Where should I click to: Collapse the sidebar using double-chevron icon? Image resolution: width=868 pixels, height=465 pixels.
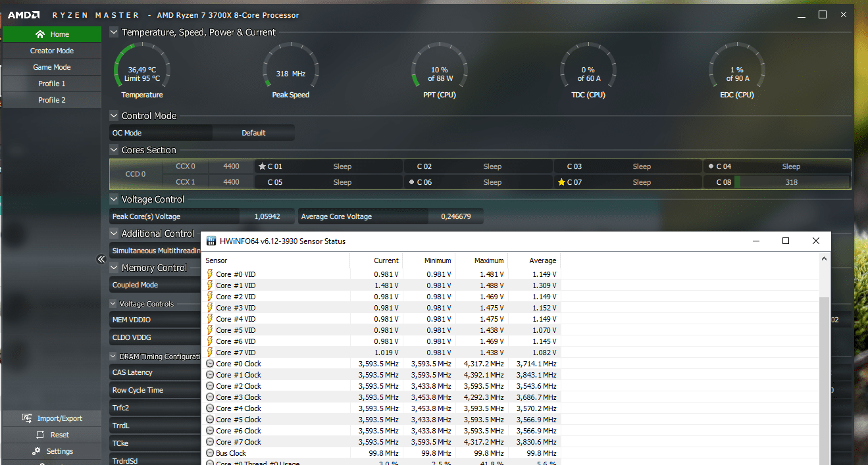click(101, 259)
